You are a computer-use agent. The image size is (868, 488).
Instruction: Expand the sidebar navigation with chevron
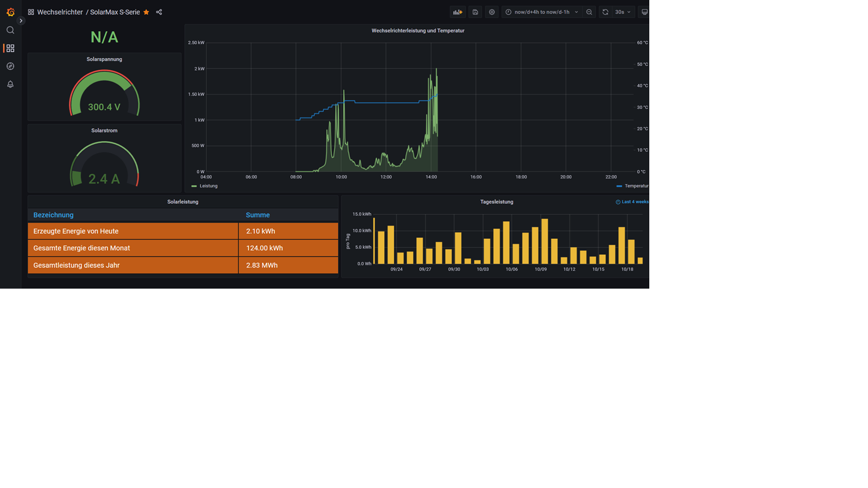[x=21, y=21]
